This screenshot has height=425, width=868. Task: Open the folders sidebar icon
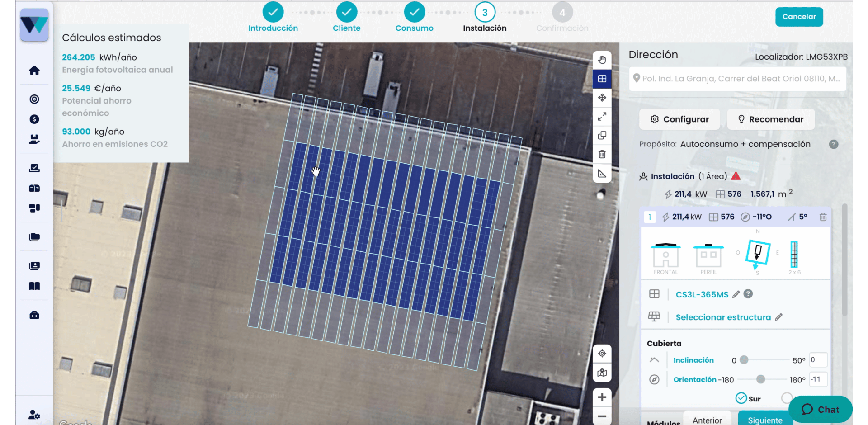(34, 237)
